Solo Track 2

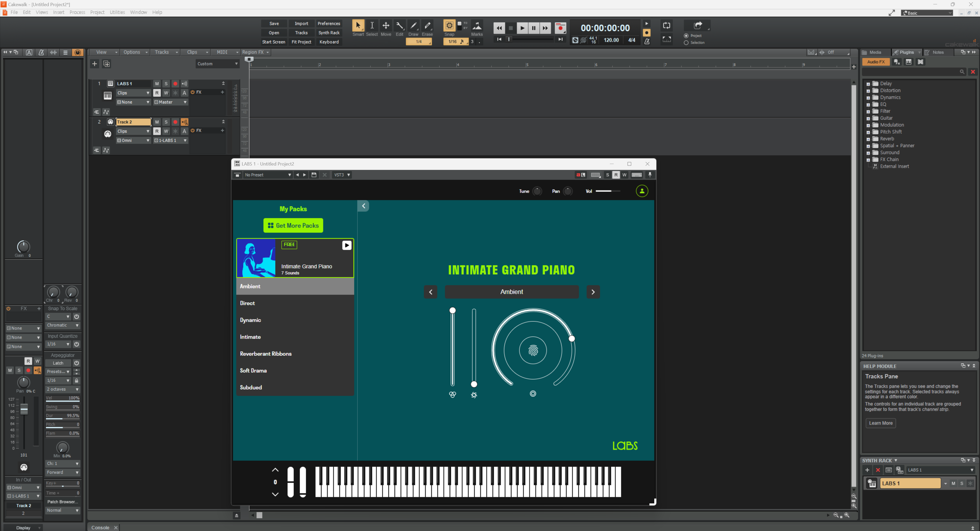166,122
